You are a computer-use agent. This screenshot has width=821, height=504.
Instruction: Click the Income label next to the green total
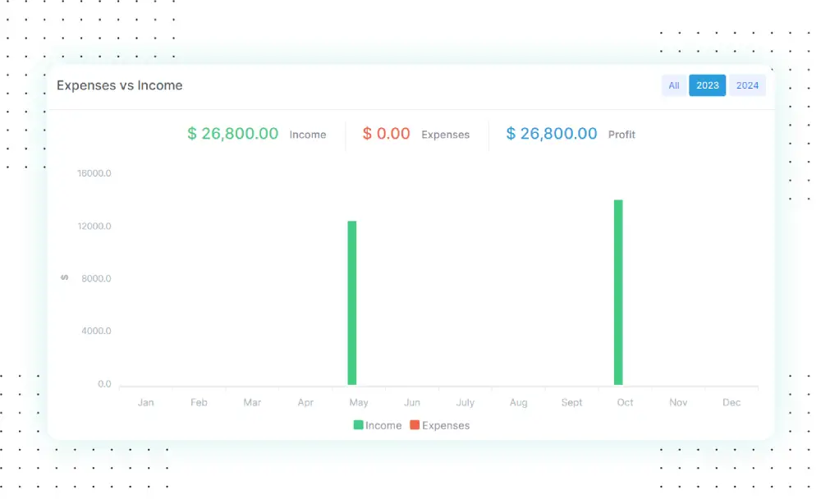tap(308, 135)
